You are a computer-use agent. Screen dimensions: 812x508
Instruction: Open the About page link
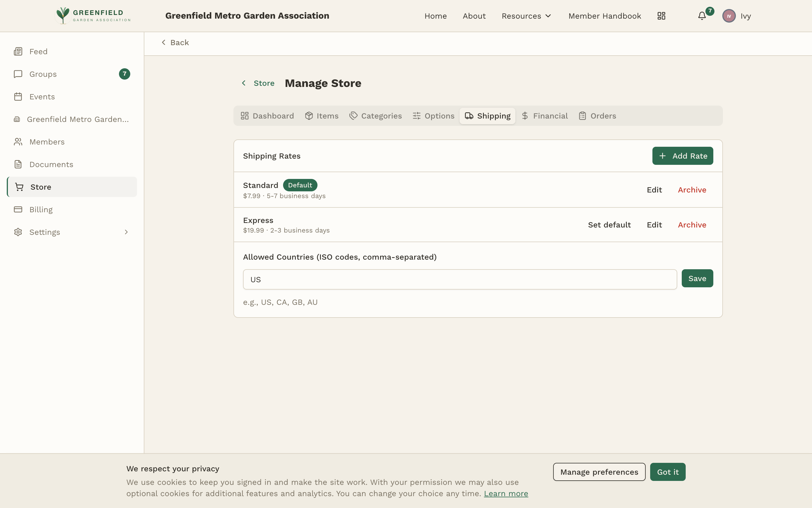point(474,16)
